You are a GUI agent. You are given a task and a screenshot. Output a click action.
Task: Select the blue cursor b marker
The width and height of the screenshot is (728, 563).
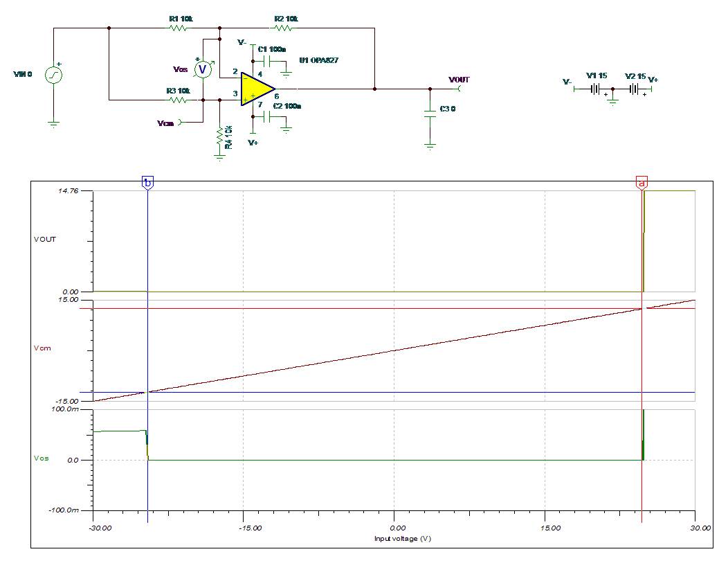[x=147, y=183]
